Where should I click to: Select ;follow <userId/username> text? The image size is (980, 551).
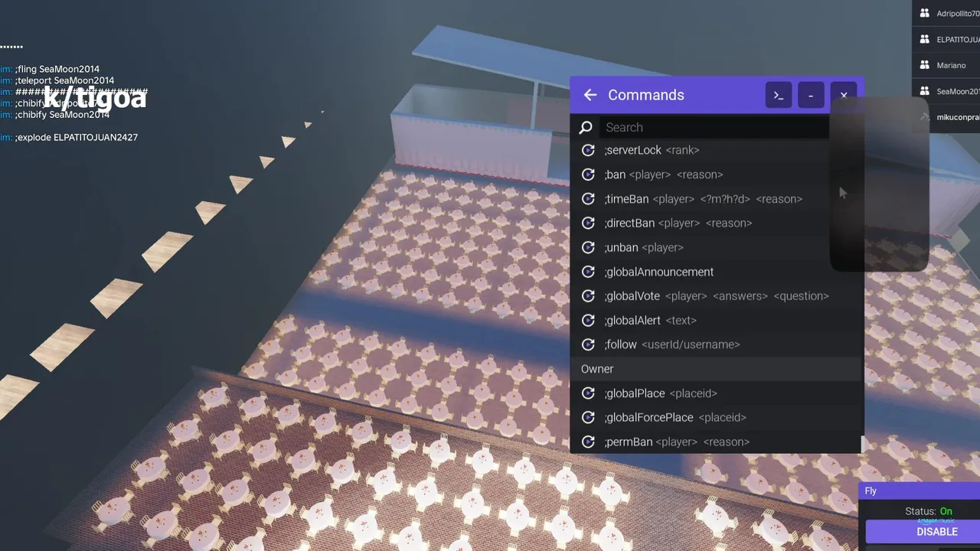pos(671,344)
